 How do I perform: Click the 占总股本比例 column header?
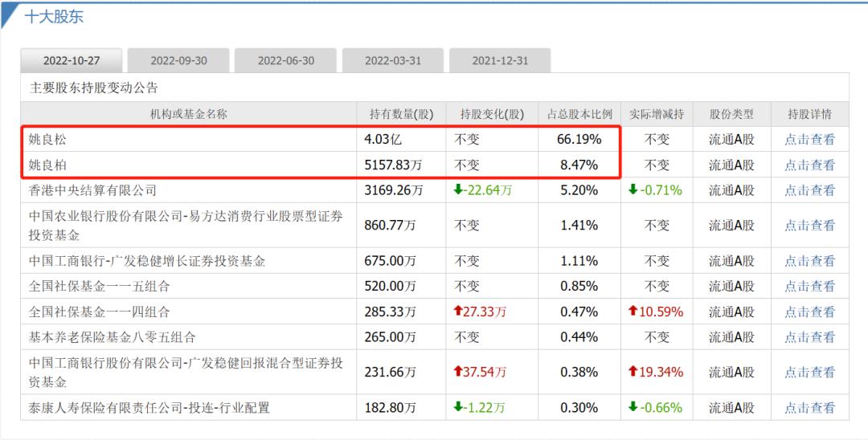tap(579, 115)
